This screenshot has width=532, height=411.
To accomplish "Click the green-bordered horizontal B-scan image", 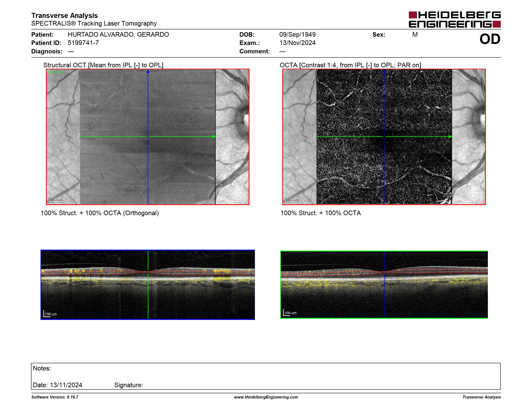I will [x=384, y=285].
